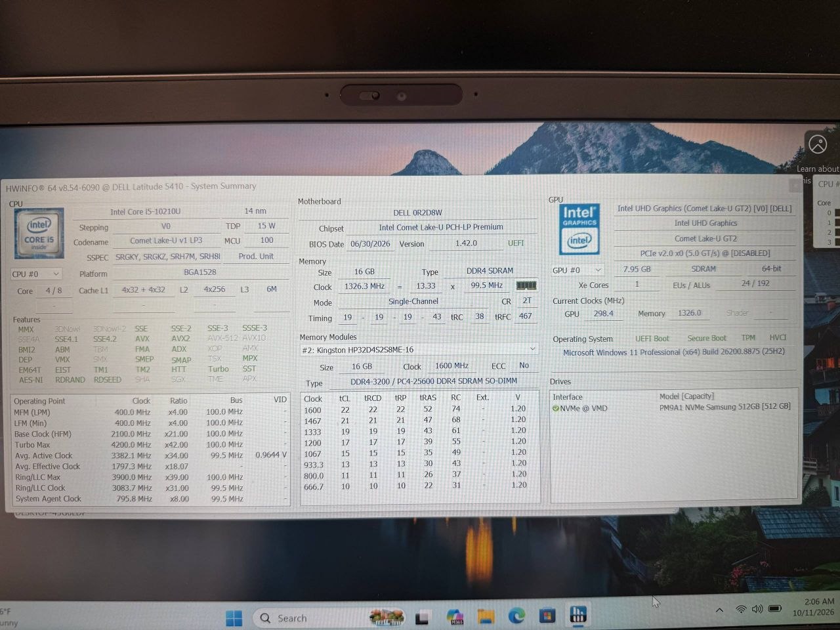Click the DELL 0R2D8W motherboard field
The image size is (840, 630).
coord(418,213)
